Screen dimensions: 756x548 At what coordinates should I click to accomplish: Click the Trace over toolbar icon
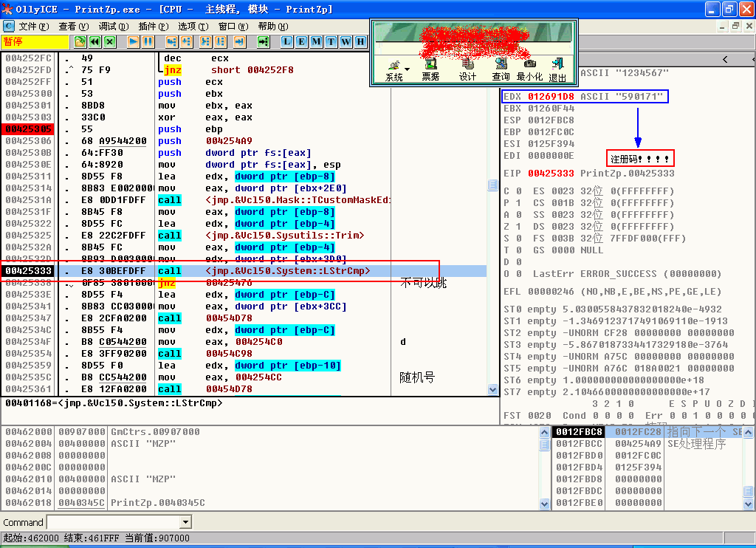coord(220,42)
